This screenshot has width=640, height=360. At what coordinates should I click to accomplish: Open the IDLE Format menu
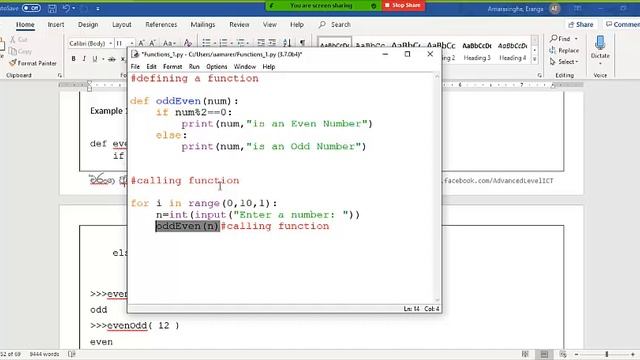click(x=173, y=67)
